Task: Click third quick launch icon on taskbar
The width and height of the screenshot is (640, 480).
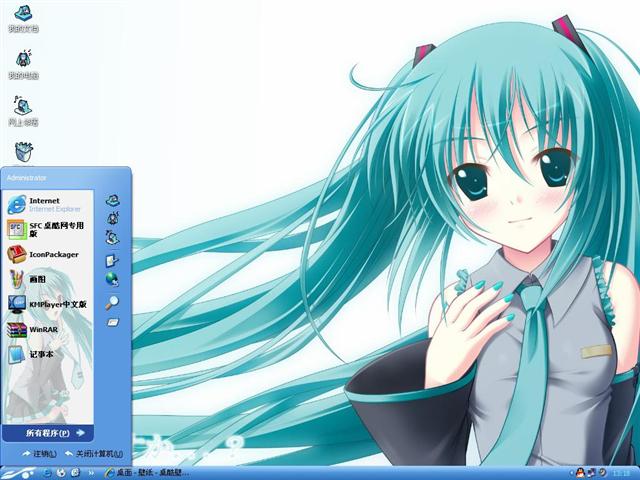Action: coord(76,473)
